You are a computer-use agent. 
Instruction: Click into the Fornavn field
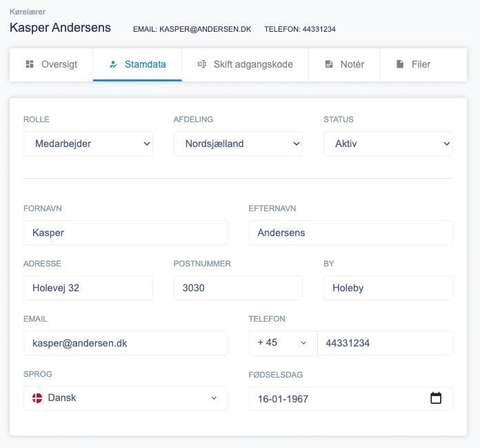click(126, 233)
